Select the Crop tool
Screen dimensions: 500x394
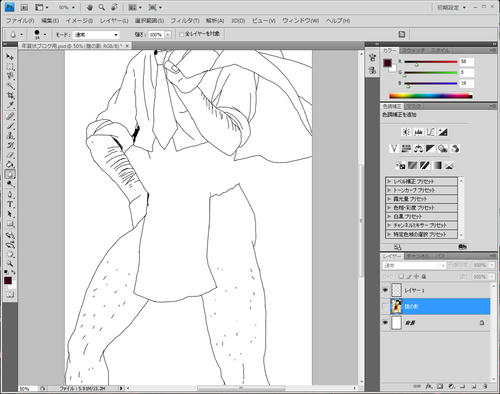[x=10, y=96]
